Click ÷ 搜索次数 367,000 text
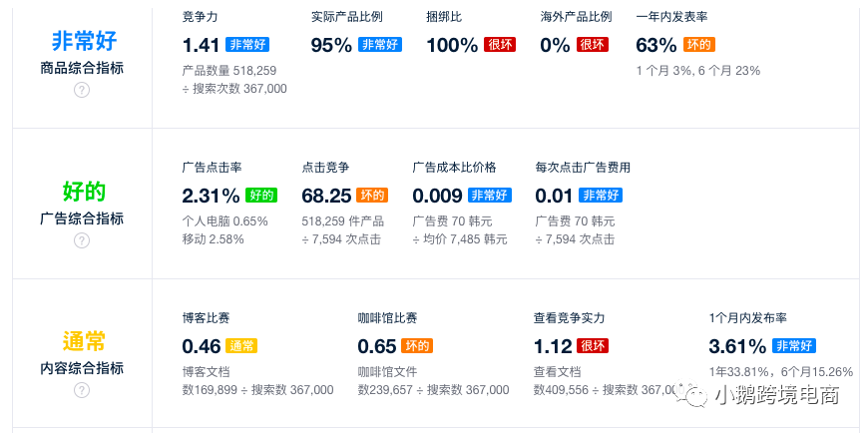 234,89
